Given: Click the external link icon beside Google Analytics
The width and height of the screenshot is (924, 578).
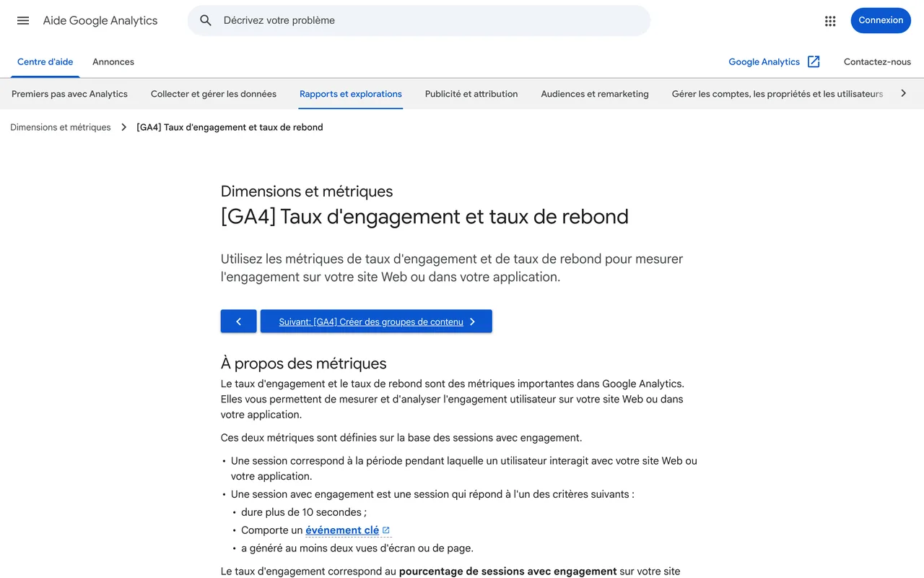Looking at the screenshot, I should coord(814,61).
